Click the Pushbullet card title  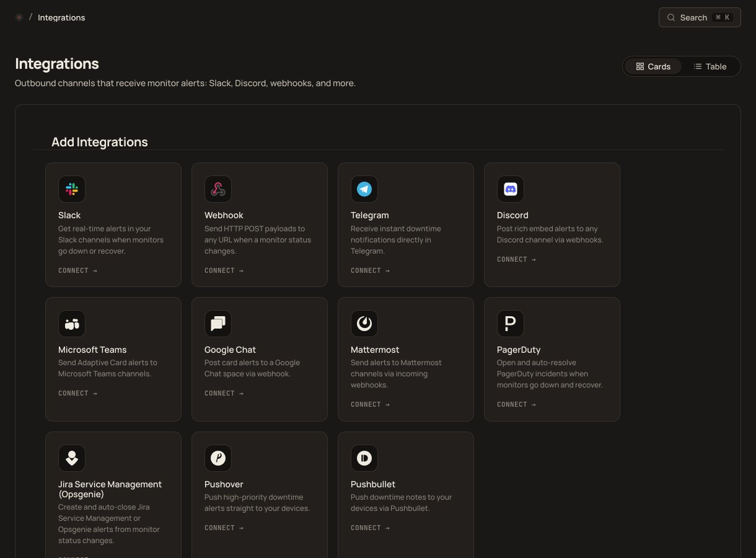pyautogui.click(x=373, y=484)
